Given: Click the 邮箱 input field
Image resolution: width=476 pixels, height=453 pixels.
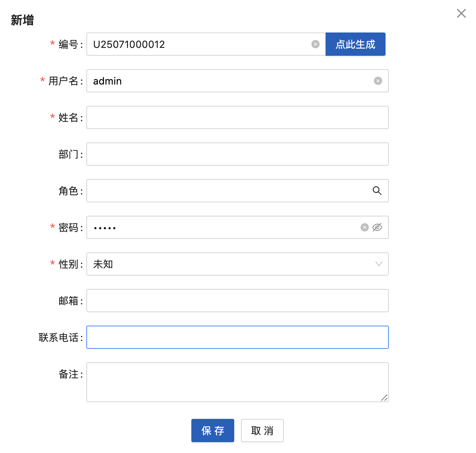Looking at the screenshot, I should point(237,301).
